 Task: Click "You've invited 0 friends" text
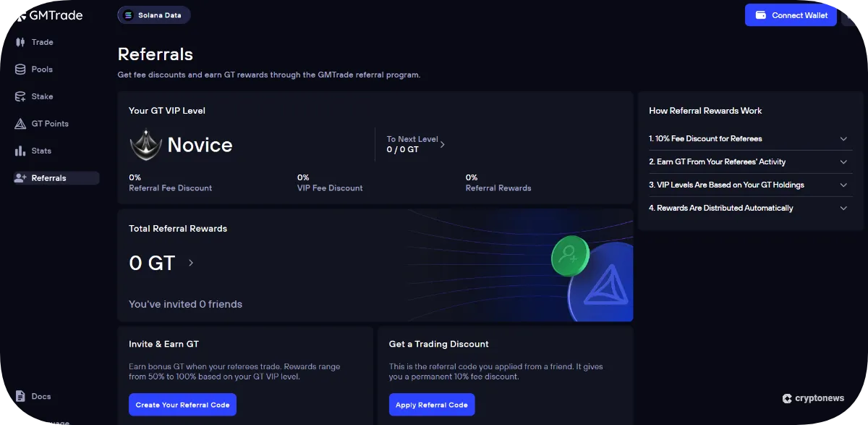pyautogui.click(x=185, y=304)
